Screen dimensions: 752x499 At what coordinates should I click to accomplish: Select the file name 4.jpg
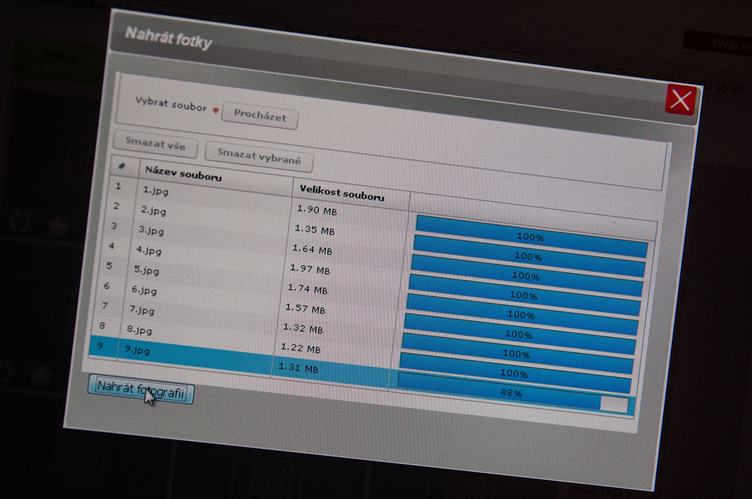149,250
